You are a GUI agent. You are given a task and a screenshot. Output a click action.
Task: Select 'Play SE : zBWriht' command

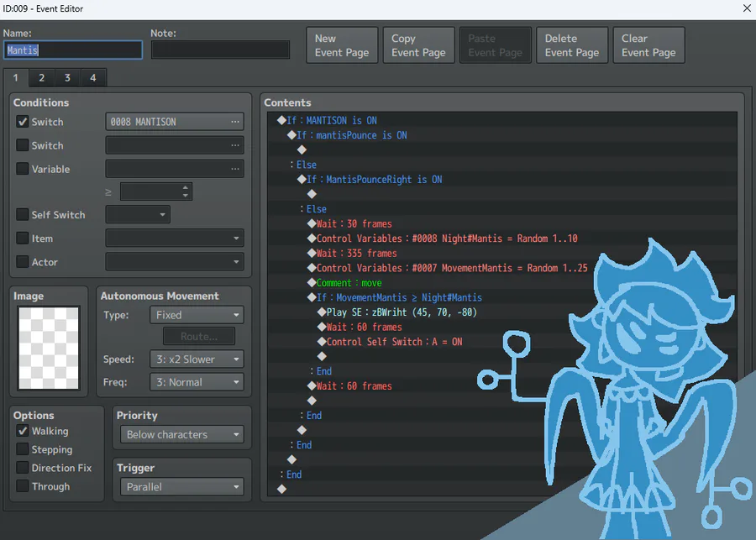502,312
